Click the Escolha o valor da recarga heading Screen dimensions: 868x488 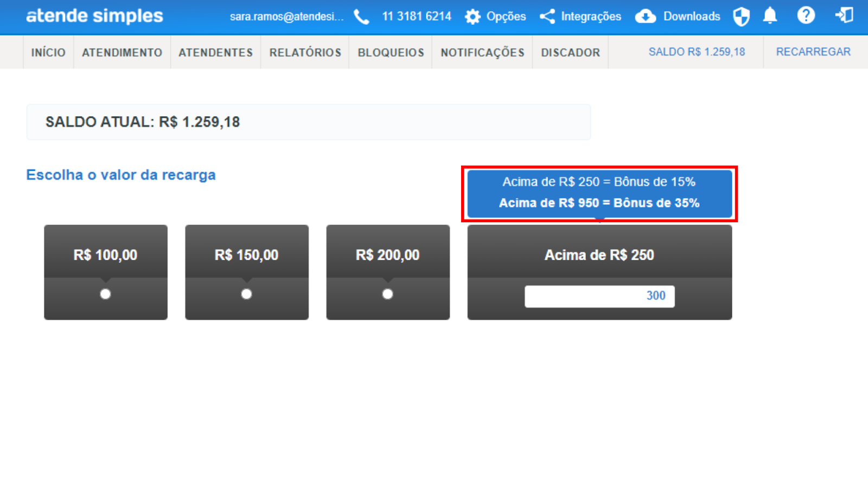[121, 175]
